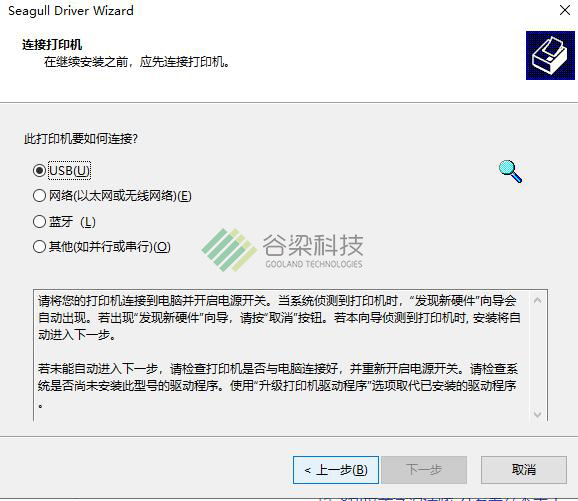Go back with 上一步(B) button
The width and height of the screenshot is (578, 501).
[x=336, y=470]
